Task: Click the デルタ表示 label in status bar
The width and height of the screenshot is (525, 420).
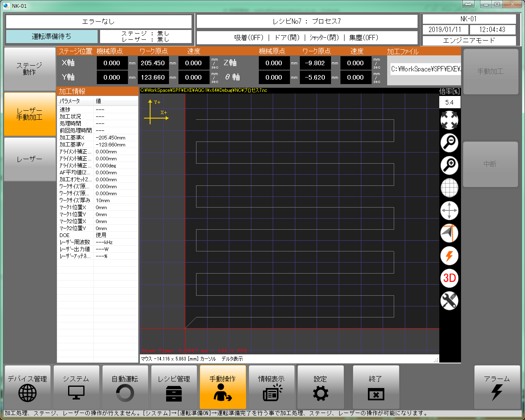Action: pos(232,359)
